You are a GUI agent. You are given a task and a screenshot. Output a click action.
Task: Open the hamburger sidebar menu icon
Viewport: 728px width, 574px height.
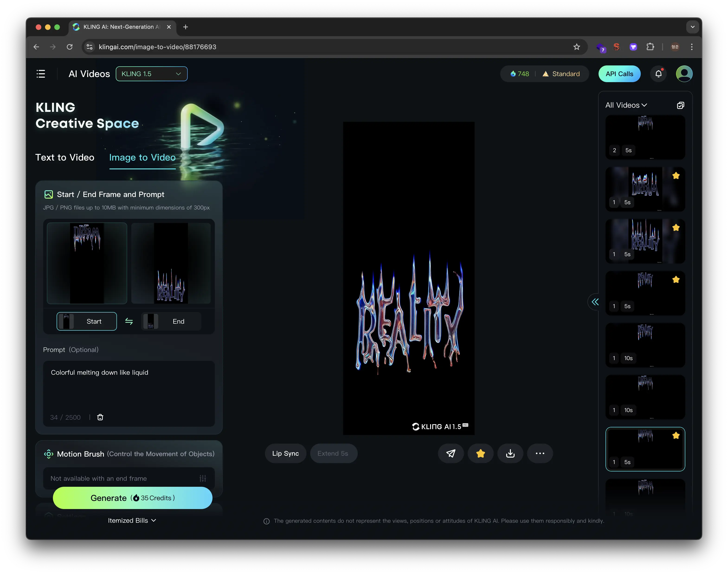(41, 74)
